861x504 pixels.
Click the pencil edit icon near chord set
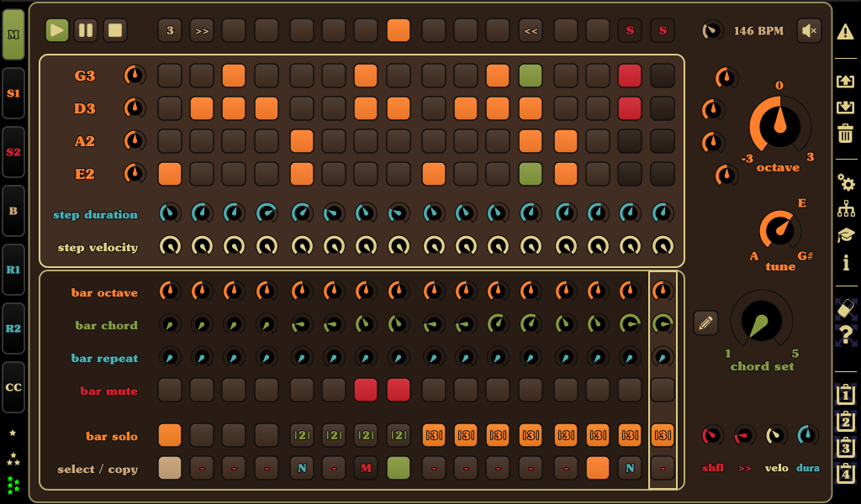tap(705, 323)
